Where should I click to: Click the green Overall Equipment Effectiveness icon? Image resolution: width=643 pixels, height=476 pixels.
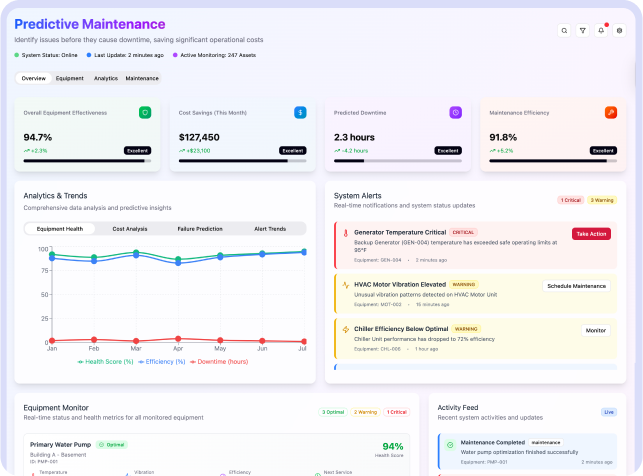145,113
